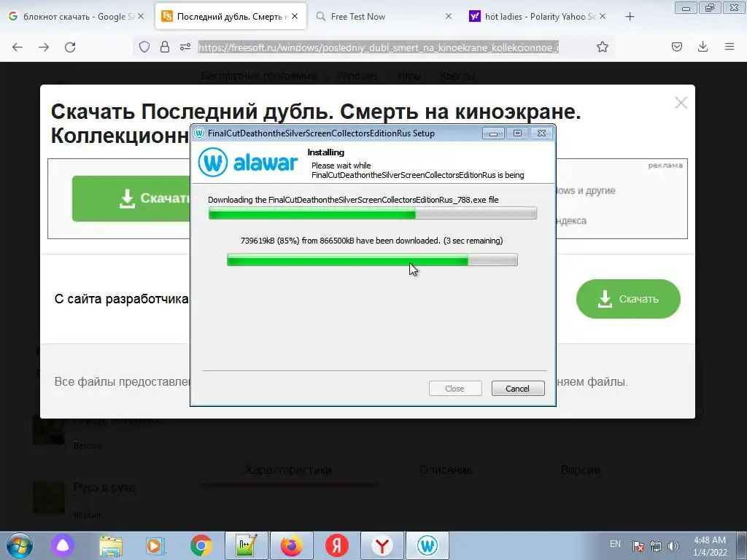Open the Windows Start menu
The height and width of the screenshot is (560, 747).
click(x=19, y=545)
